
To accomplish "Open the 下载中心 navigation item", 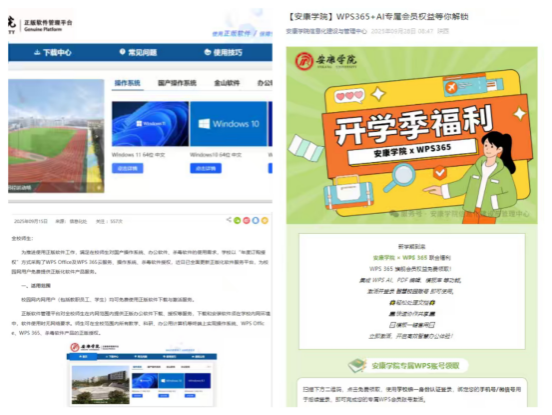I will pyautogui.click(x=52, y=52).
